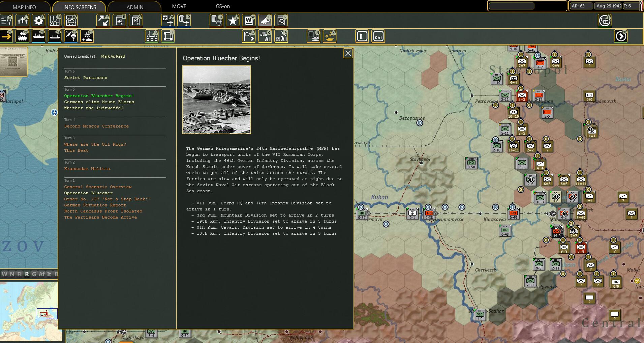Open the Losses screen with the crosses icon
The width and height of the screenshot is (644, 343).
(22, 20)
